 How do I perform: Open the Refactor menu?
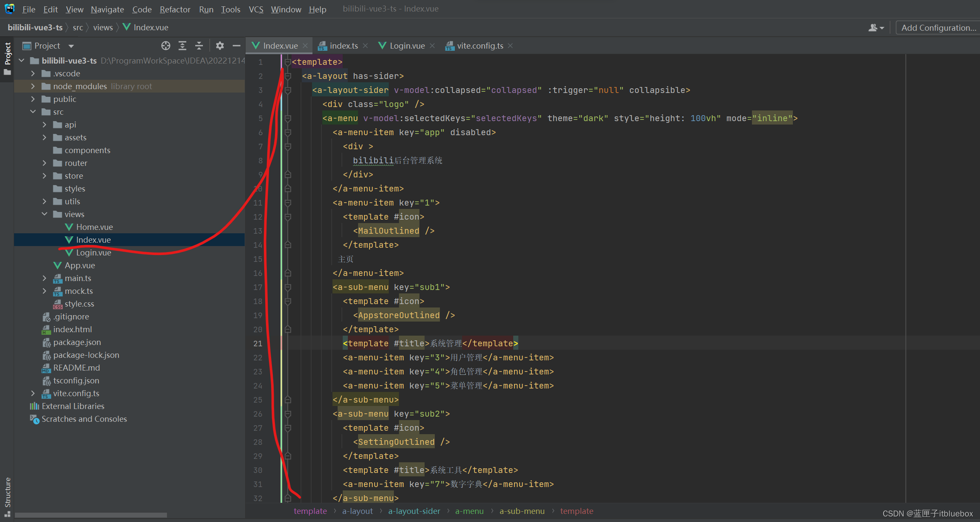pyautogui.click(x=175, y=9)
